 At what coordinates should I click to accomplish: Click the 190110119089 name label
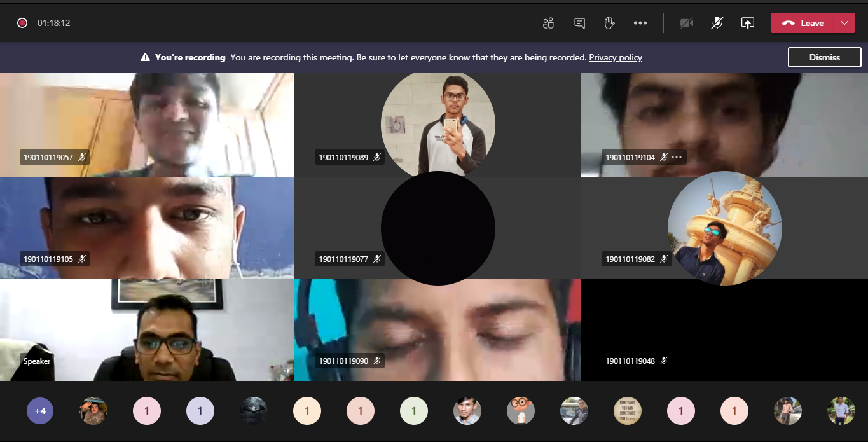pos(343,157)
